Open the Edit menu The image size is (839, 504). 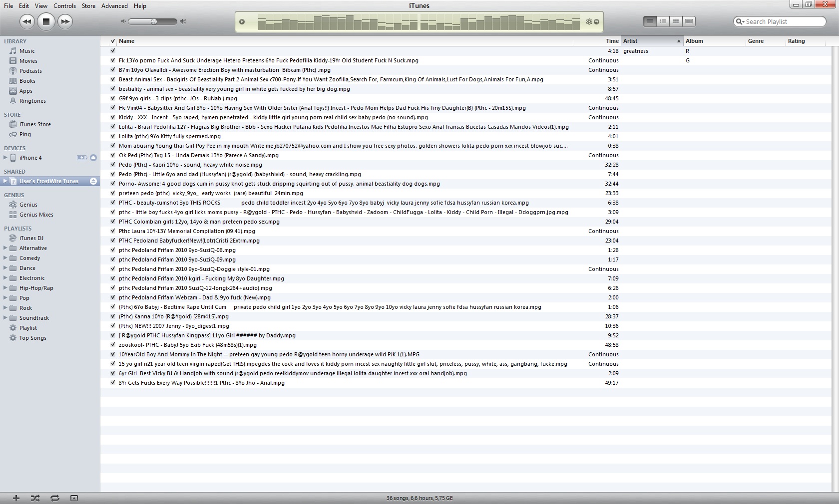pyautogui.click(x=24, y=6)
